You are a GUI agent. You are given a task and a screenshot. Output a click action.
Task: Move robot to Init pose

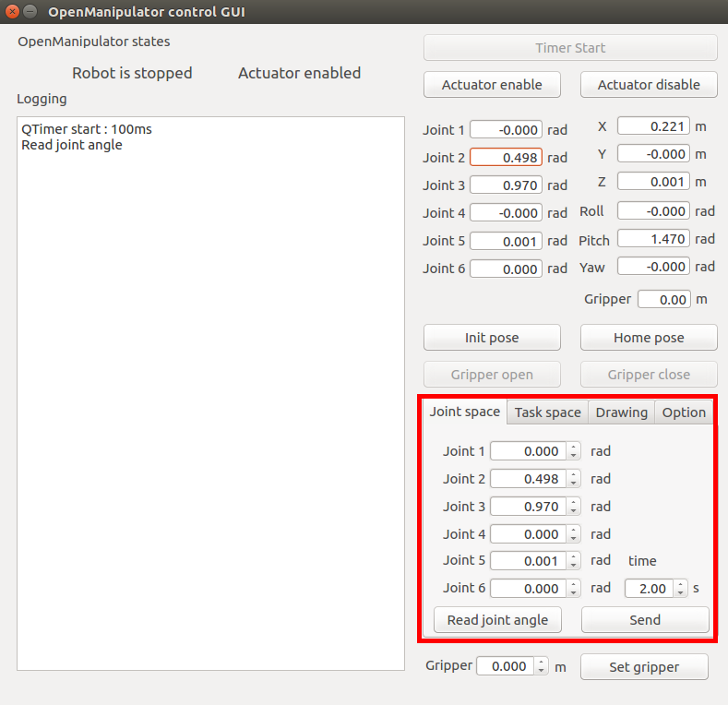coord(492,338)
